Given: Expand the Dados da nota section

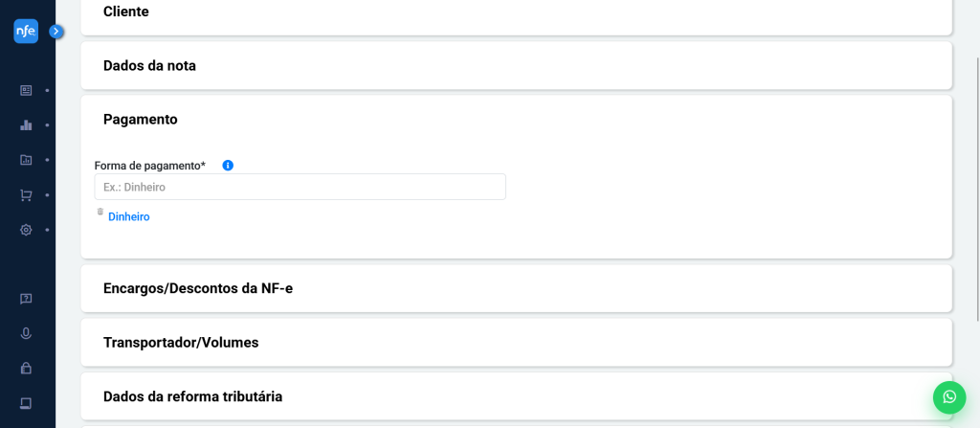Looking at the screenshot, I should (516, 66).
